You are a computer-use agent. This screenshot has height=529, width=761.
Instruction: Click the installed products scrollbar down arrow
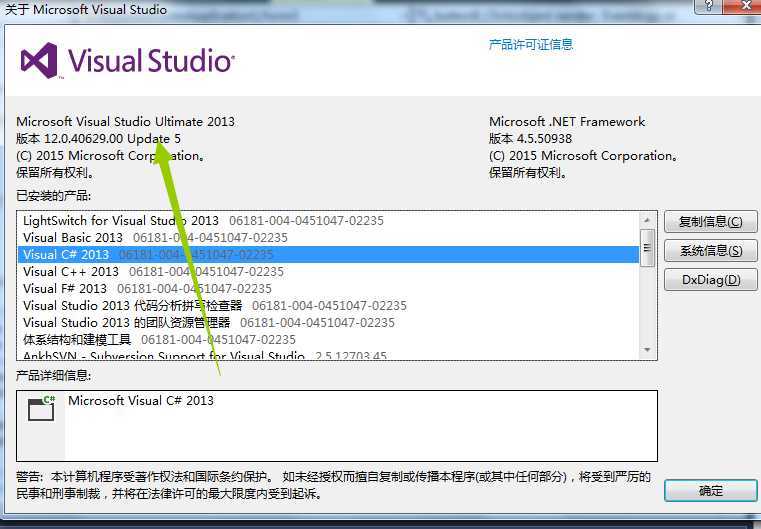[647, 350]
